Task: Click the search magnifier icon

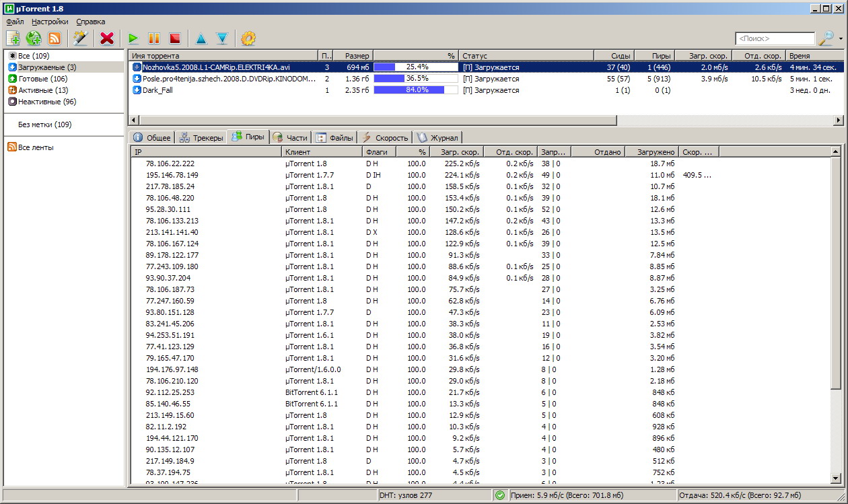Action: (x=826, y=38)
